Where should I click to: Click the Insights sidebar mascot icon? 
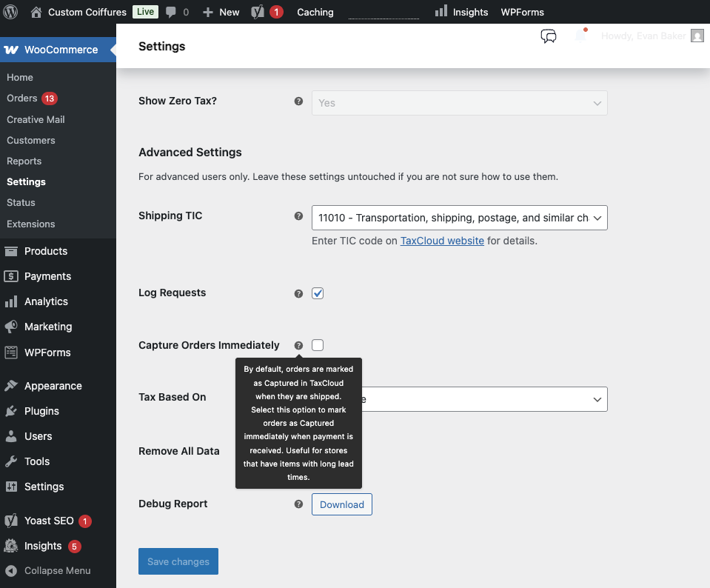11,546
